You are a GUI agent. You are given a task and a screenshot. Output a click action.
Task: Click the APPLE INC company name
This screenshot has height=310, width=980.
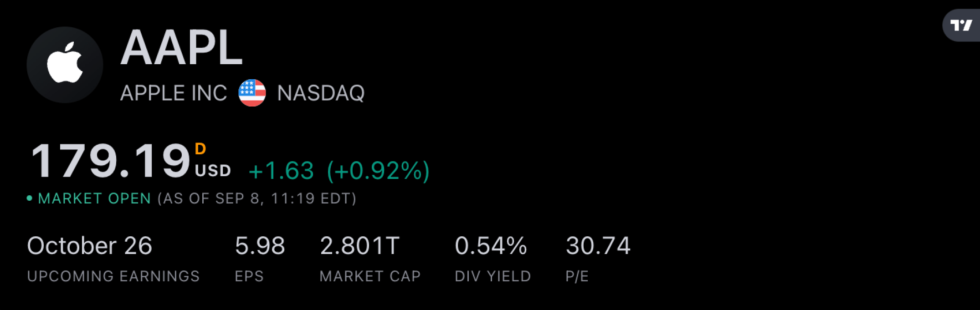point(174,93)
